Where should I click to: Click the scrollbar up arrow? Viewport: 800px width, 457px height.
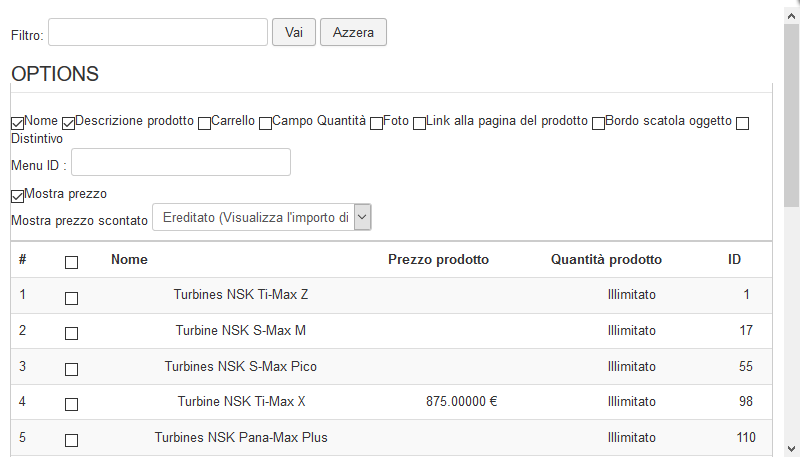[791, 8]
